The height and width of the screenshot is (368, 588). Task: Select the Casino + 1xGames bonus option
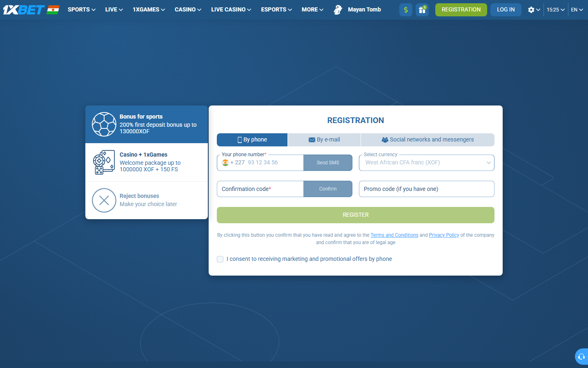click(147, 162)
